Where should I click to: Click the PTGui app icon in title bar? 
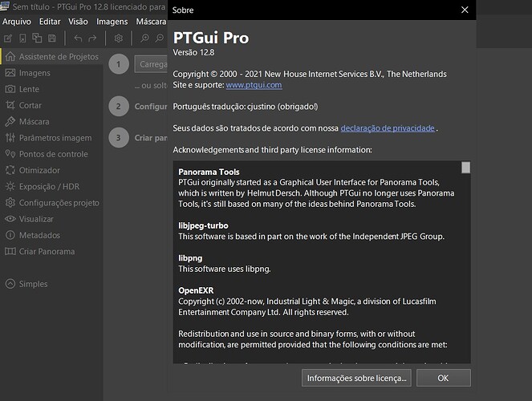[5, 6]
